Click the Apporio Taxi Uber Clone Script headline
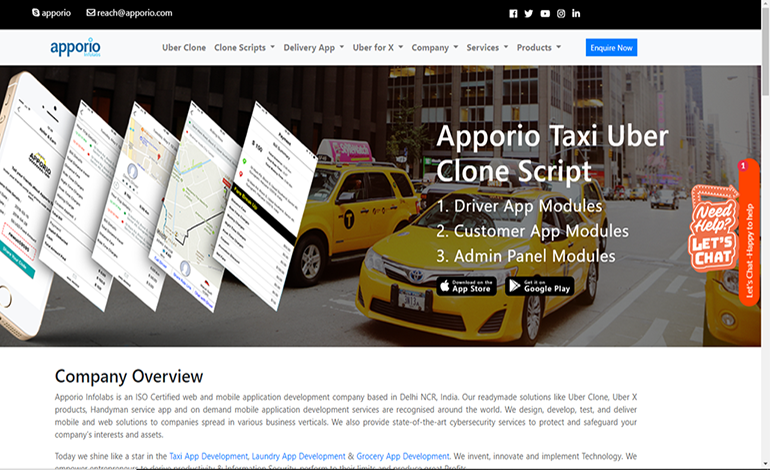770x470 pixels. [x=552, y=153]
